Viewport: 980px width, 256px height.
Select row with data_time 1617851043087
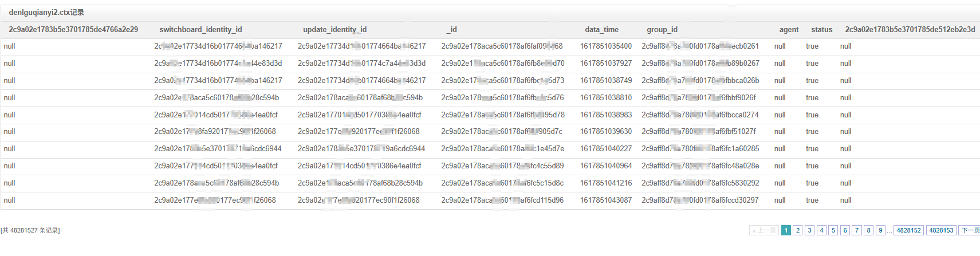point(605,200)
